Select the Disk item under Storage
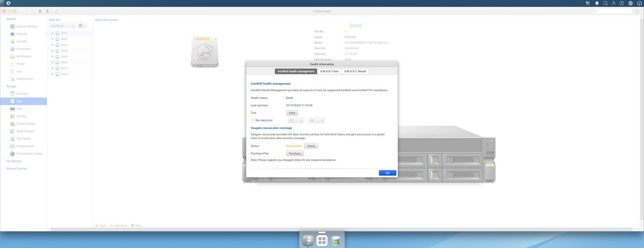Screen dimensions: 644x248 coord(23,101)
